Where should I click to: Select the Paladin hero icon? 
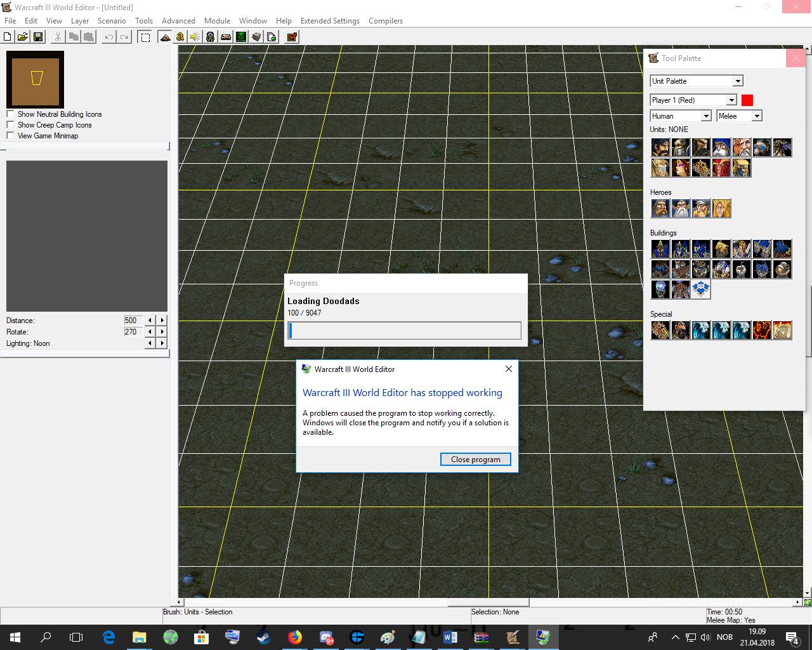[660, 208]
